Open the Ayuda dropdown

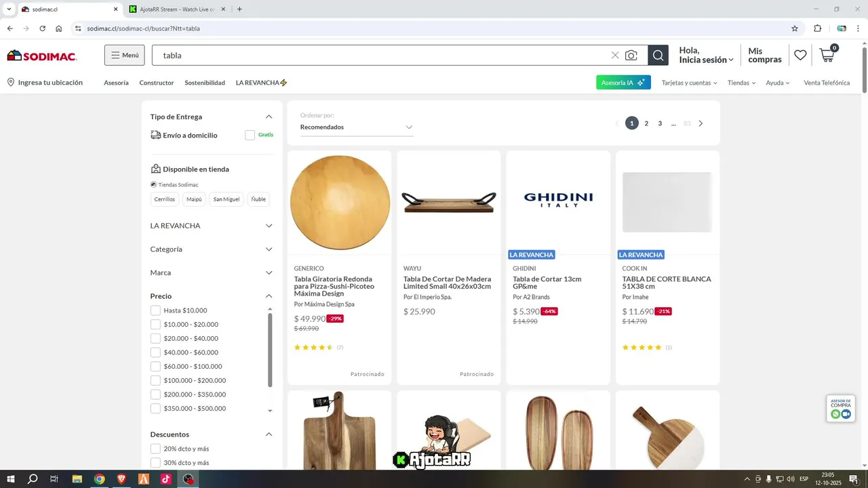778,83
